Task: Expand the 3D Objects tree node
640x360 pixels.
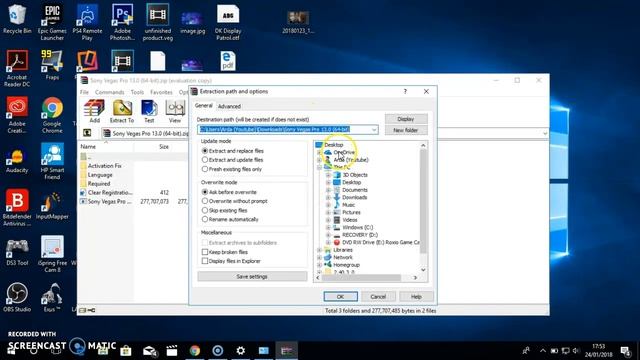Action: coord(328,175)
